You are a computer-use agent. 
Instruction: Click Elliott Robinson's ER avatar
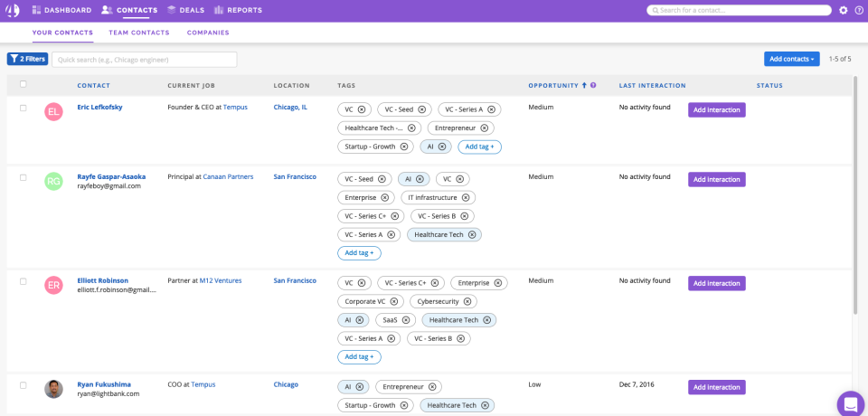tap(53, 285)
